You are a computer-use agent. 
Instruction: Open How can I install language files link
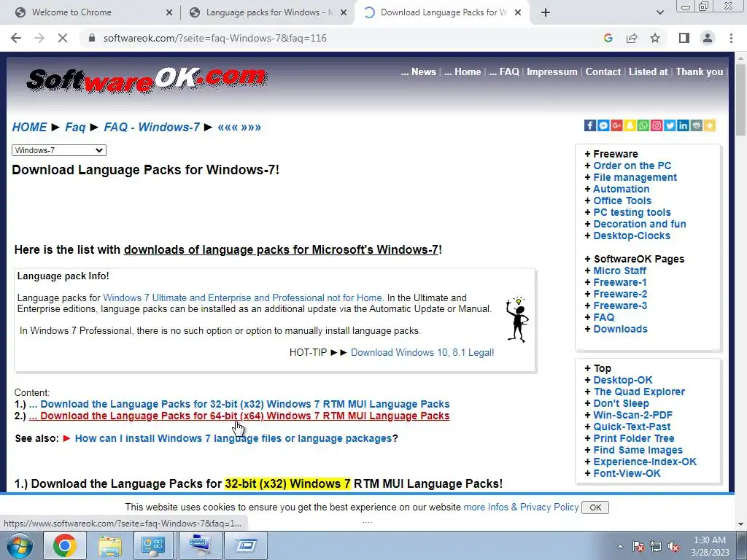[233, 438]
